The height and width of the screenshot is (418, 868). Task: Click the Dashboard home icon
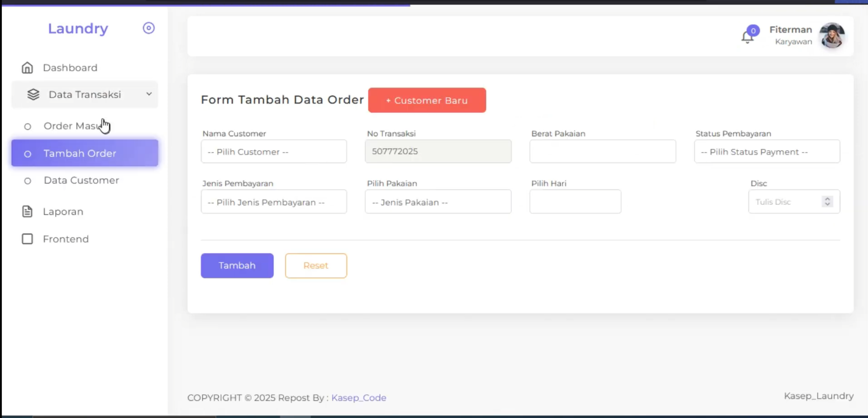pos(27,68)
